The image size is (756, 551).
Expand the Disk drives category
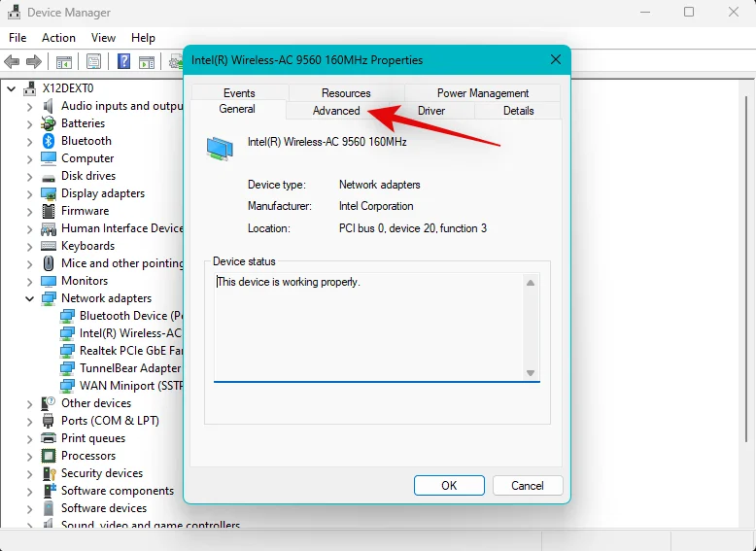(30, 176)
